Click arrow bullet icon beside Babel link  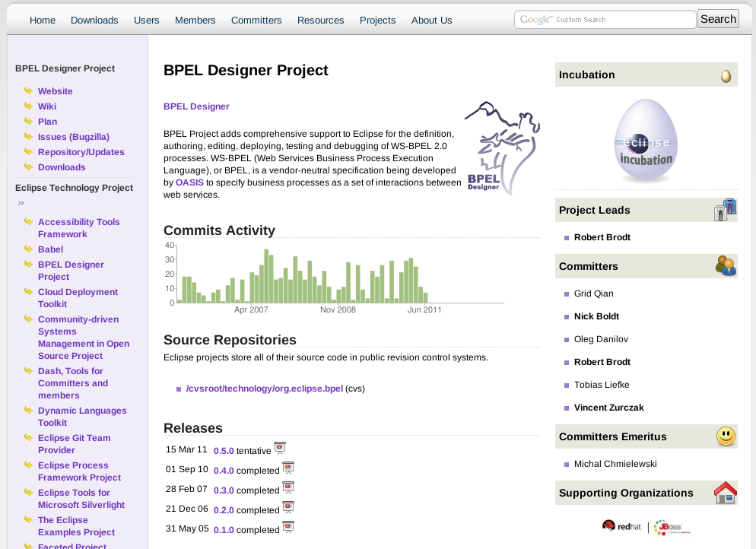click(28, 249)
